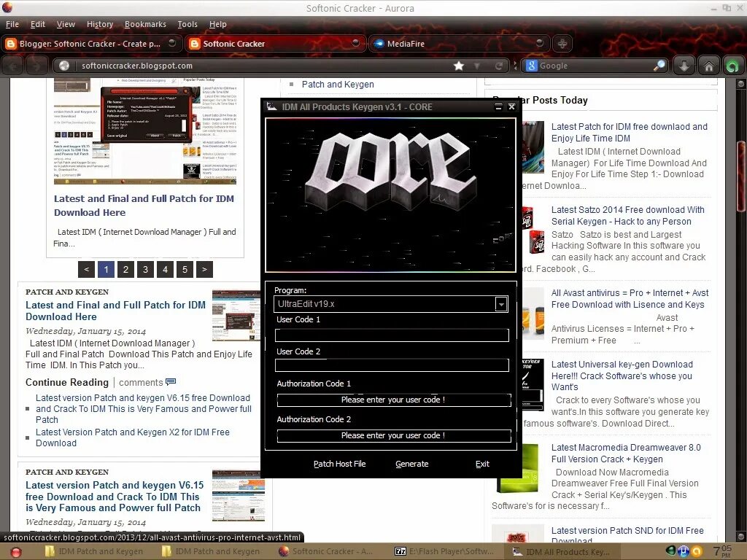Open Patch and Keygen category link
This screenshot has height=560, width=747.
(338, 85)
